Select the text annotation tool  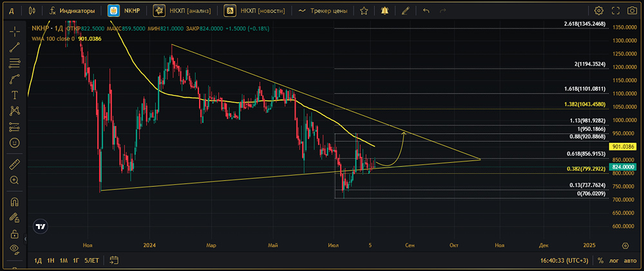click(x=15, y=95)
